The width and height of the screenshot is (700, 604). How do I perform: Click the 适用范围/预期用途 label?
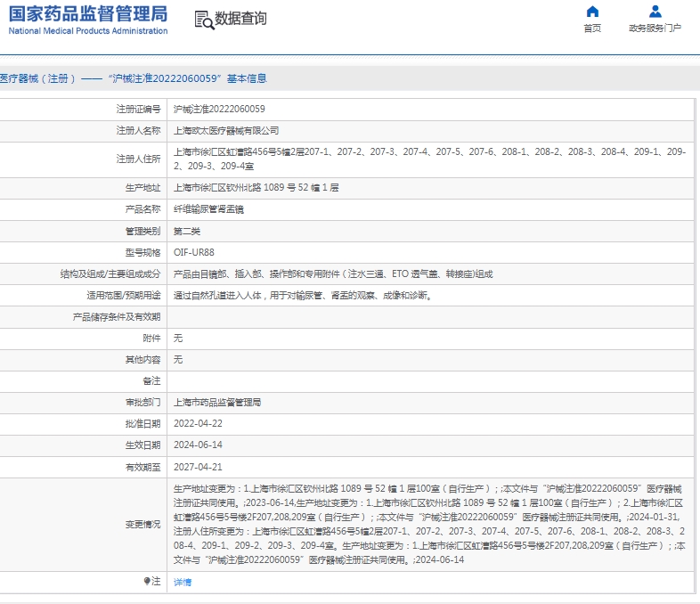(x=123, y=296)
